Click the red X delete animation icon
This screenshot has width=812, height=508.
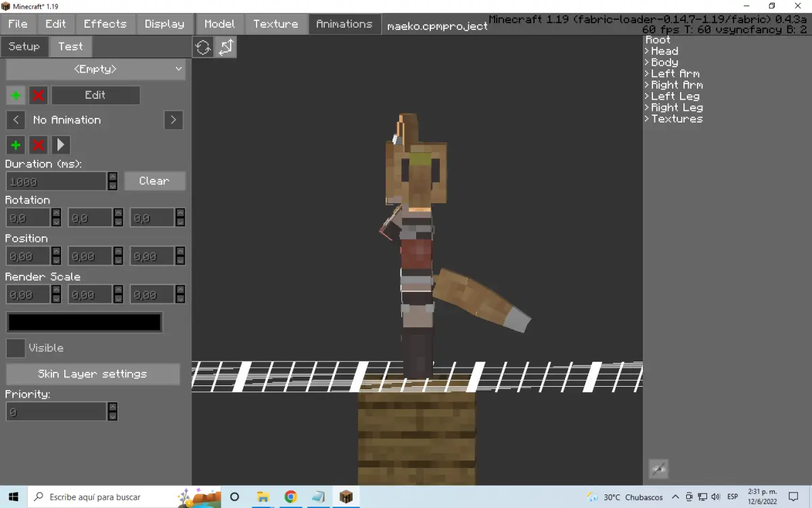pos(38,96)
